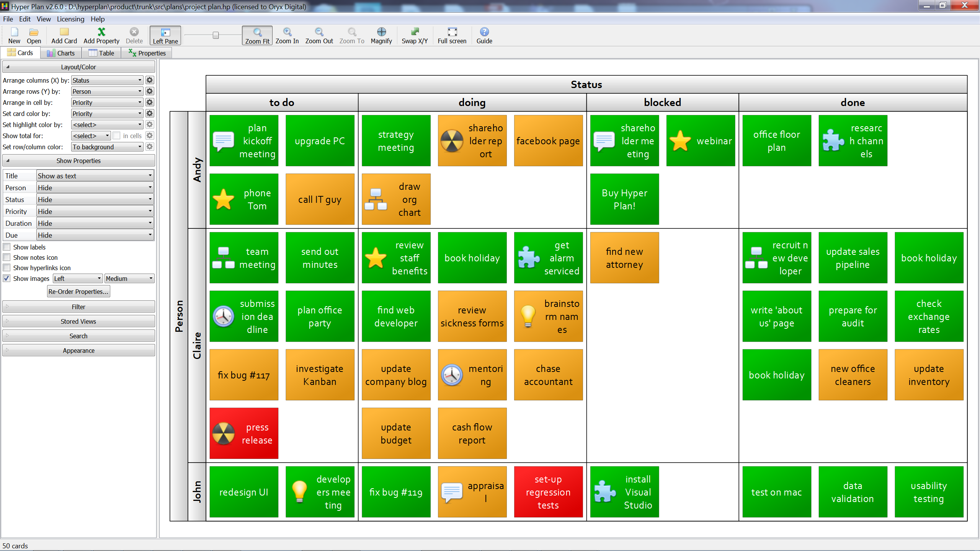Expand the Filter section
Image resolution: width=980 pixels, height=551 pixels.
coord(78,307)
